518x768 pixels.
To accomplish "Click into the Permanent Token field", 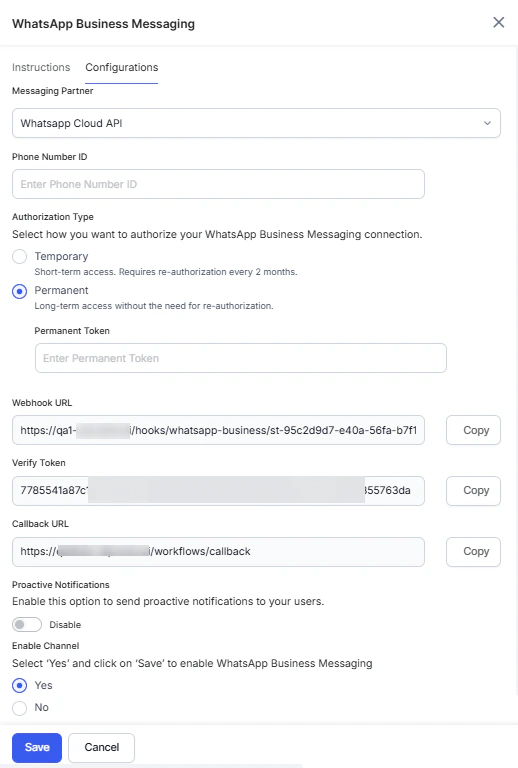I will [240, 358].
